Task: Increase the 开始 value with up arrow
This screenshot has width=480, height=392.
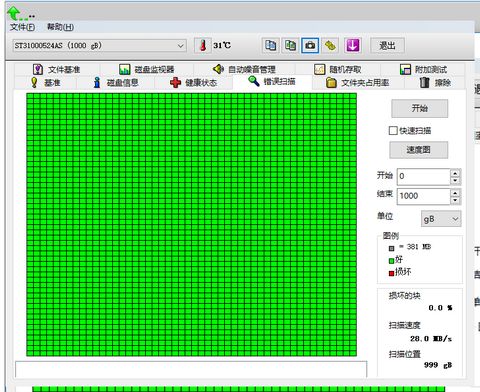Action: coord(455,173)
